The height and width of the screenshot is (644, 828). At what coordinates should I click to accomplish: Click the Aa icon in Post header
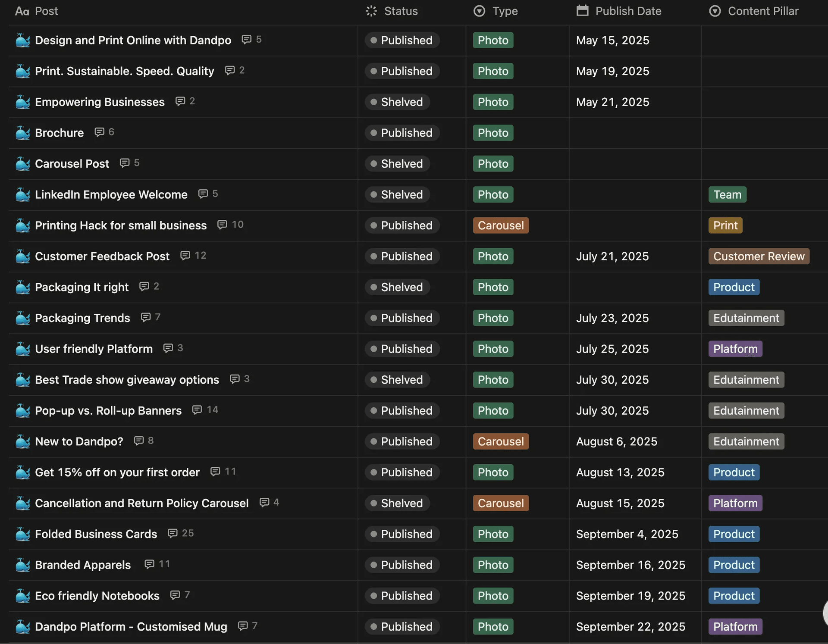coord(22,11)
